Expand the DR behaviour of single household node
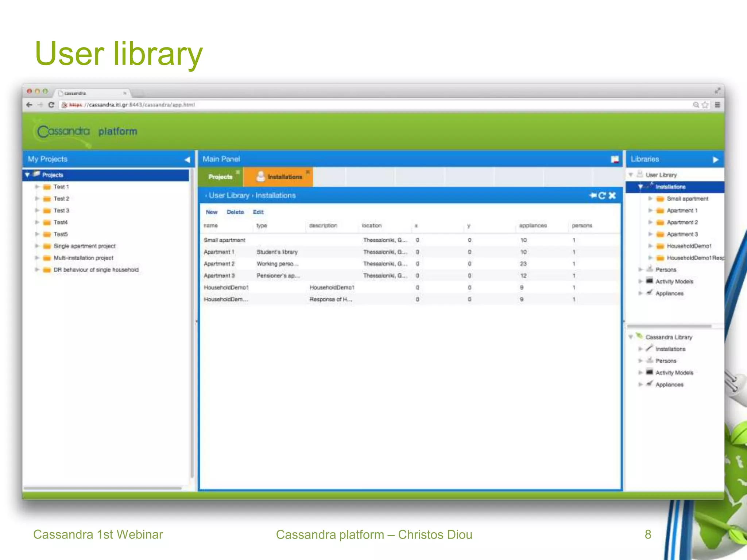747x560 pixels. [37, 270]
